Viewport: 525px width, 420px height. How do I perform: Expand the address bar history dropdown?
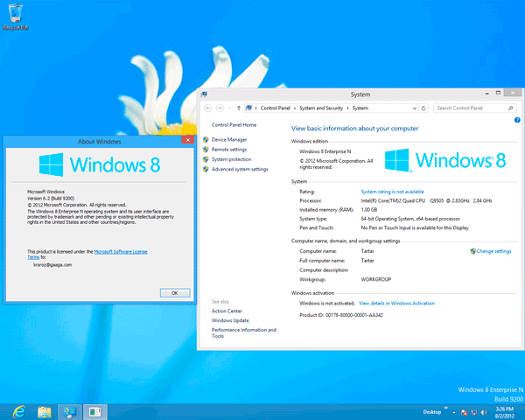coord(416,108)
